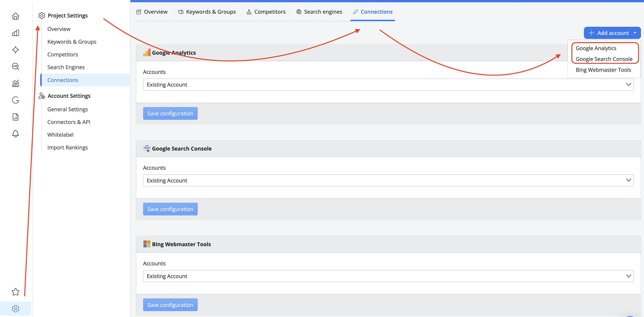Open Import Rankings page
This screenshot has width=644, height=317.
[67, 147]
